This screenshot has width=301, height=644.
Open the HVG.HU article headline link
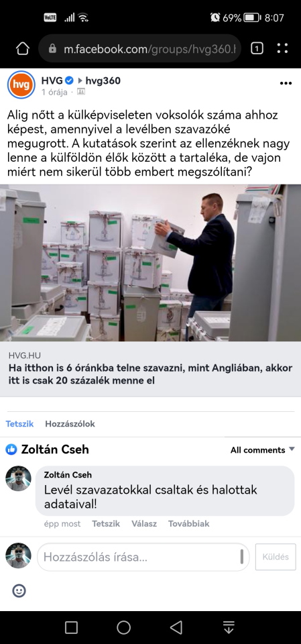point(150,374)
